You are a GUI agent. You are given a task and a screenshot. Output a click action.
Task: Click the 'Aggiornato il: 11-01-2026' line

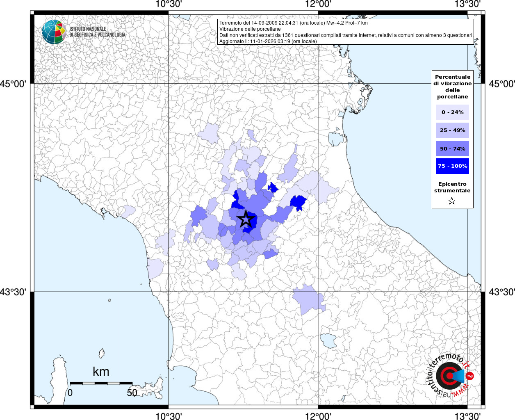tap(268, 41)
